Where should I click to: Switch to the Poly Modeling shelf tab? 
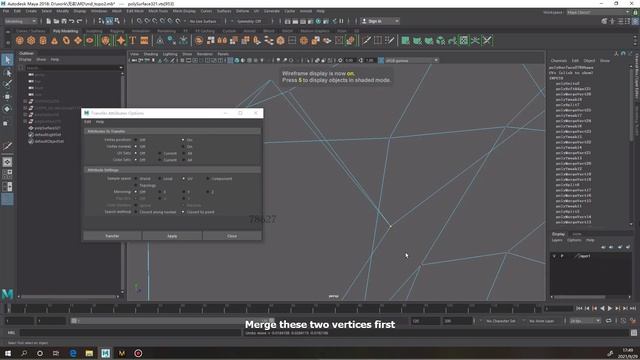click(65, 31)
